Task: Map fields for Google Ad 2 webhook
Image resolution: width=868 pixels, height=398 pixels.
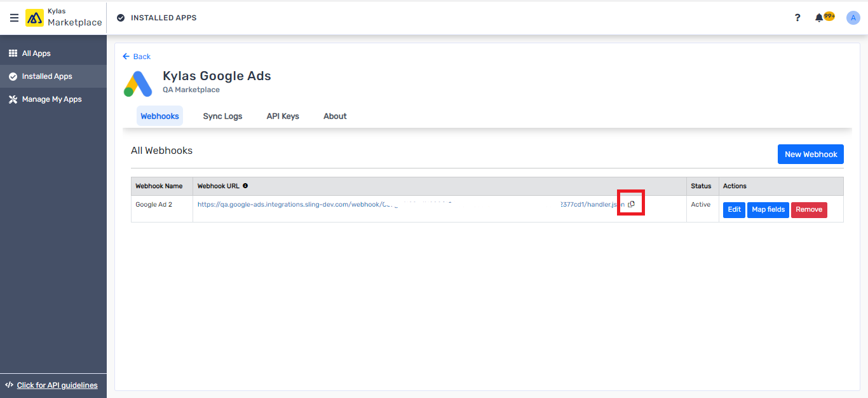Action: click(x=768, y=210)
